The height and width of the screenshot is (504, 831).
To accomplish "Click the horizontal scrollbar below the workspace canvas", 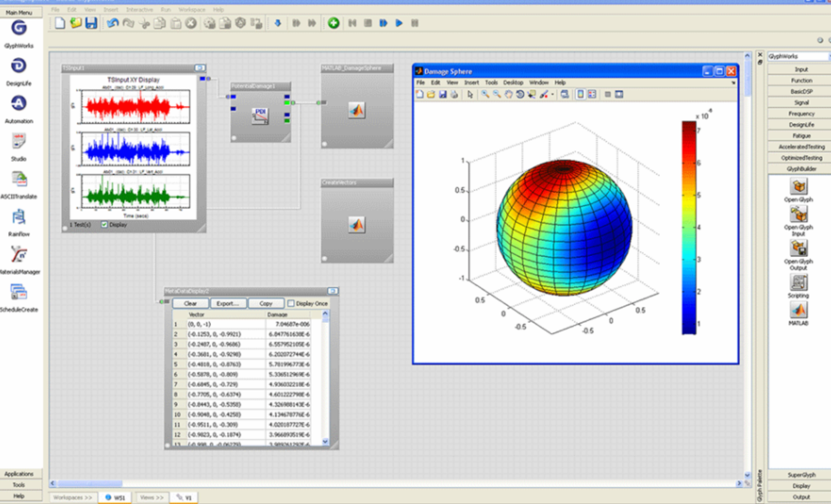I will pos(90,483).
